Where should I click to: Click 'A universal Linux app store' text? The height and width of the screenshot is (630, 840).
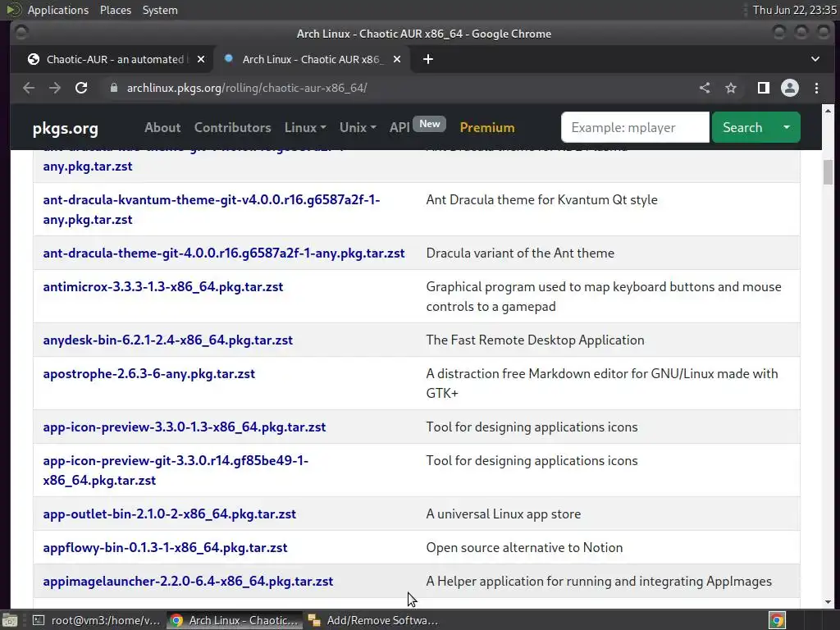tap(504, 514)
